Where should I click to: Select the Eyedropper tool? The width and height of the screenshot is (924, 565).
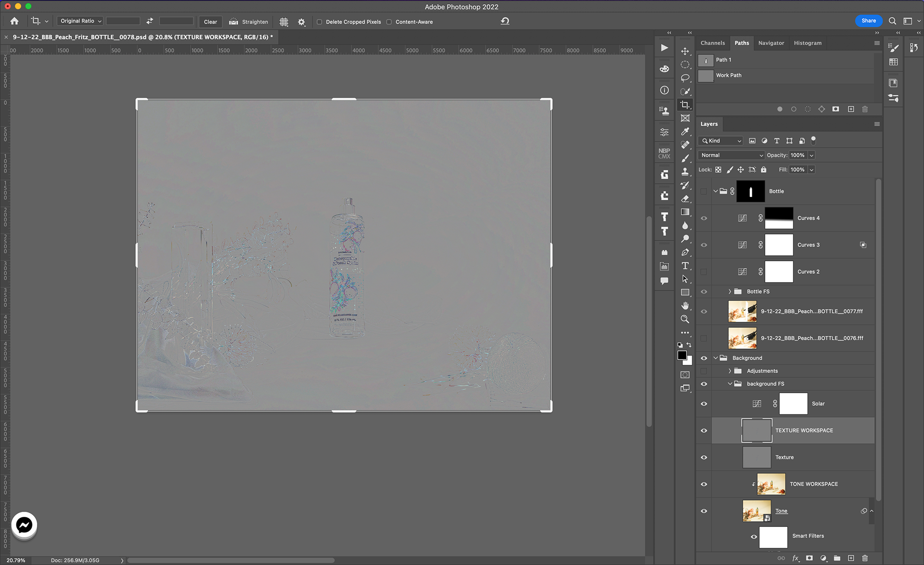(685, 131)
